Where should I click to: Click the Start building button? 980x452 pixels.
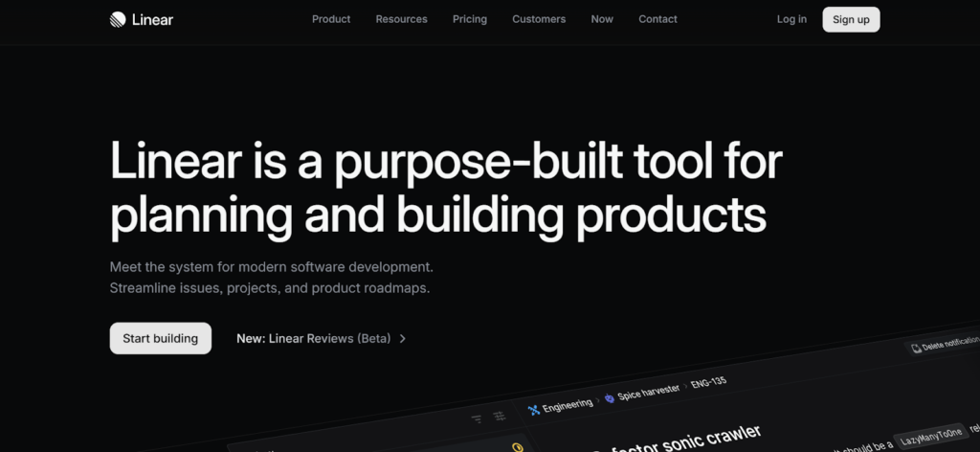tap(161, 338)
